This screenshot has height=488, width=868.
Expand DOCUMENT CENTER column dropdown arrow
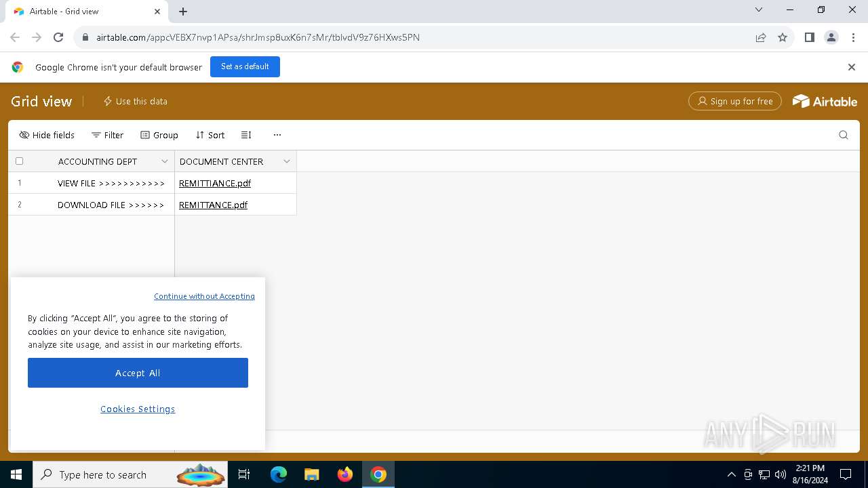click(286, 161)
